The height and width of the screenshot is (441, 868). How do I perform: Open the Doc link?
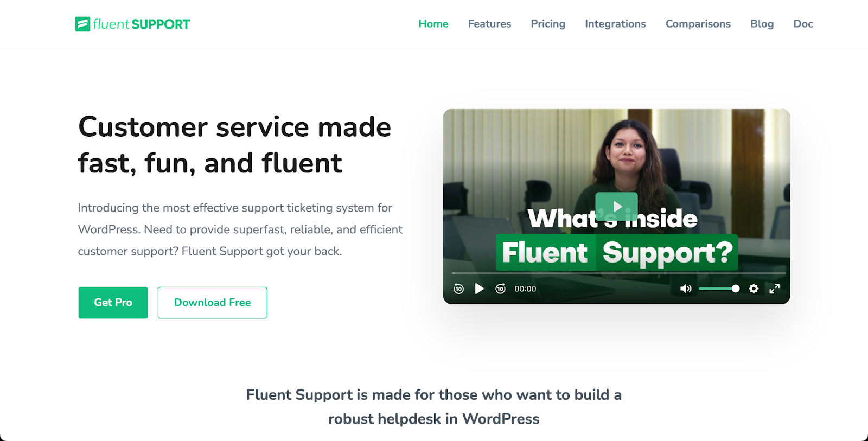tap(803, 24)
